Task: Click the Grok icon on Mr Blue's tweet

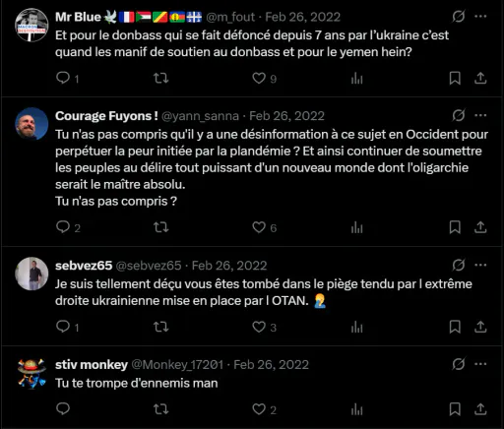Action: [x=459, y=16]
